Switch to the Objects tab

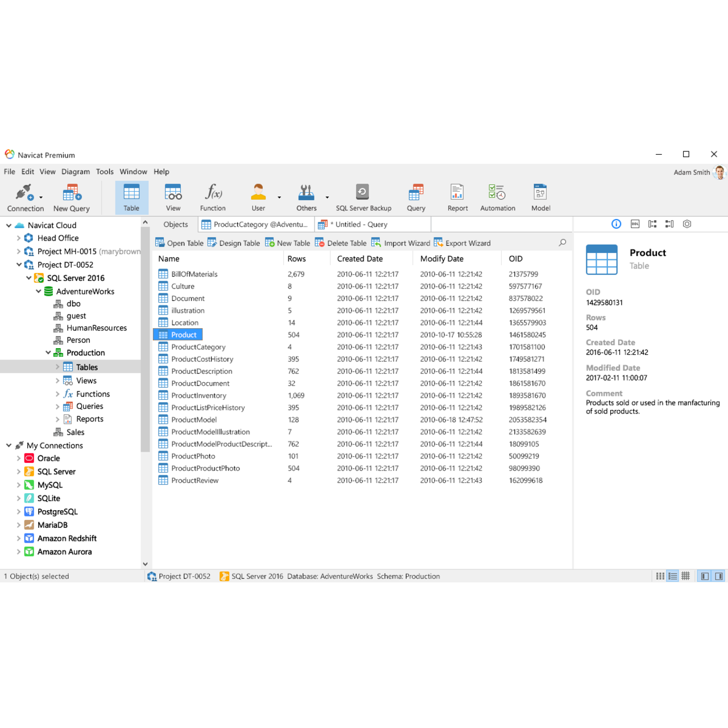(x=176, y=225)
